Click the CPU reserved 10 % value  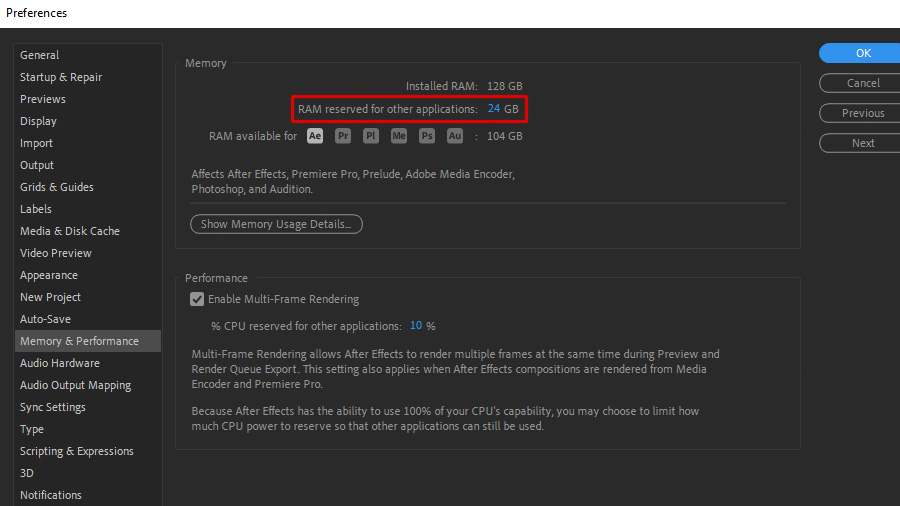pos(416,326)
